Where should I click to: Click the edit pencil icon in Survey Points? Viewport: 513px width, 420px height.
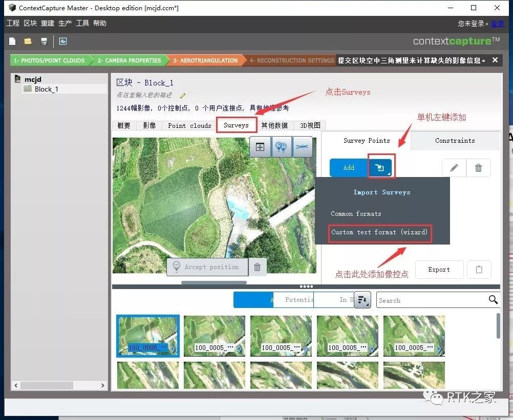coord(454,168)
